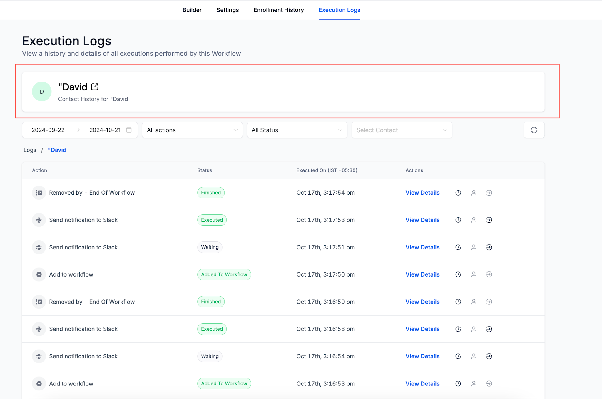
Task: Expand the Select Contact dropdown
Action: (x=402, y=130)
